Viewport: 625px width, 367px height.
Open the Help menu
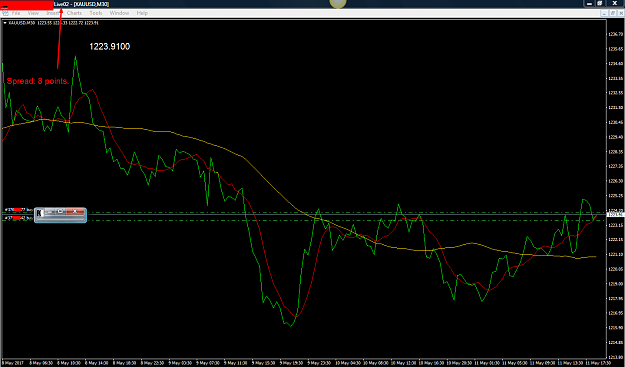pos(142,13)
